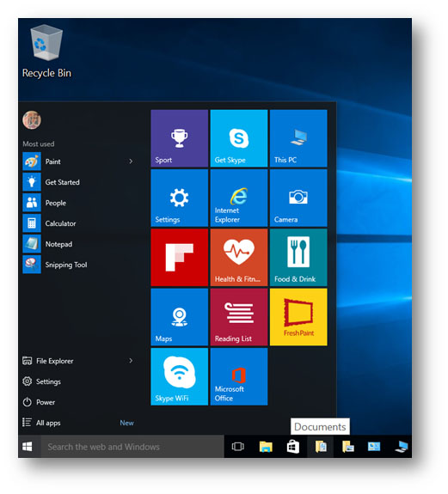The image size is (448, 494).
Task: Open the Maps tile
Action: pyautogui.click(x=180, y=317)
